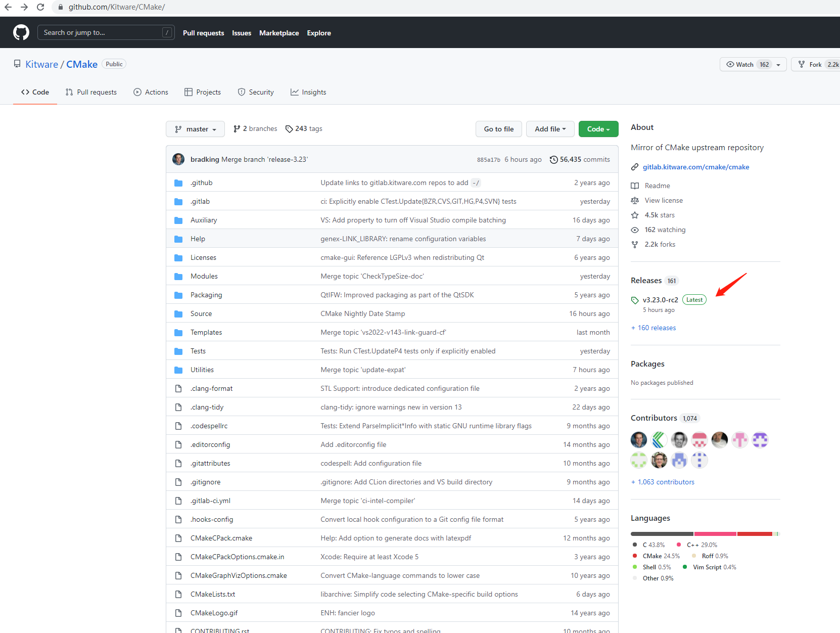
Task: Click the link icon beside gitlab.kitware.com
Action: tap(635, 167)
